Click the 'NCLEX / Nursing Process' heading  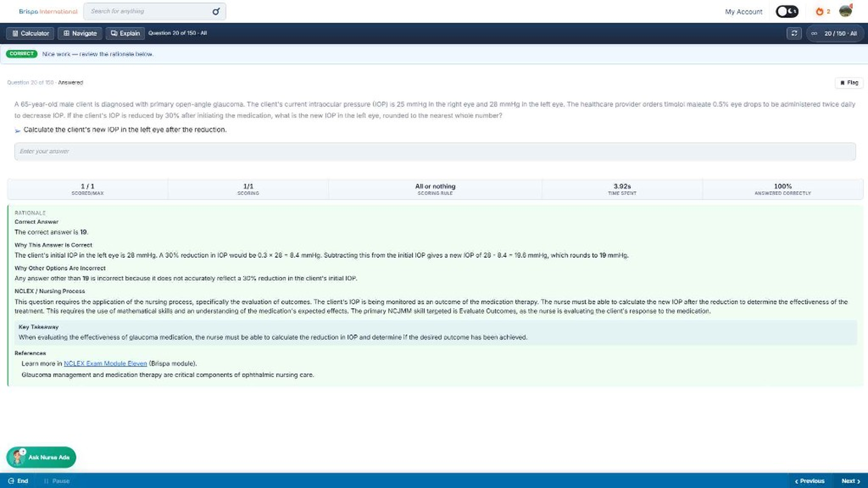coord(50,291)
